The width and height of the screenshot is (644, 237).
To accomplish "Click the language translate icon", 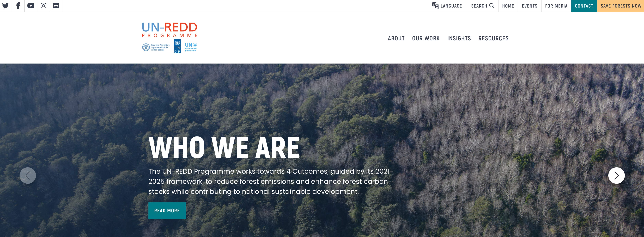I will (x=435, y=5).
